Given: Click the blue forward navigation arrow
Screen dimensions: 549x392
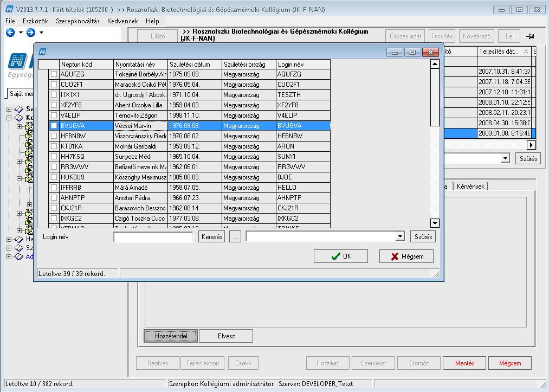Looking at the screenshot, I should point(31,33).
